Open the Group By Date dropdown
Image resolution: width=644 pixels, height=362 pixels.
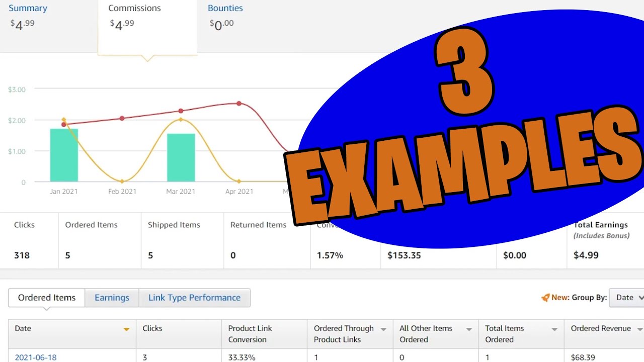[627, 298]
